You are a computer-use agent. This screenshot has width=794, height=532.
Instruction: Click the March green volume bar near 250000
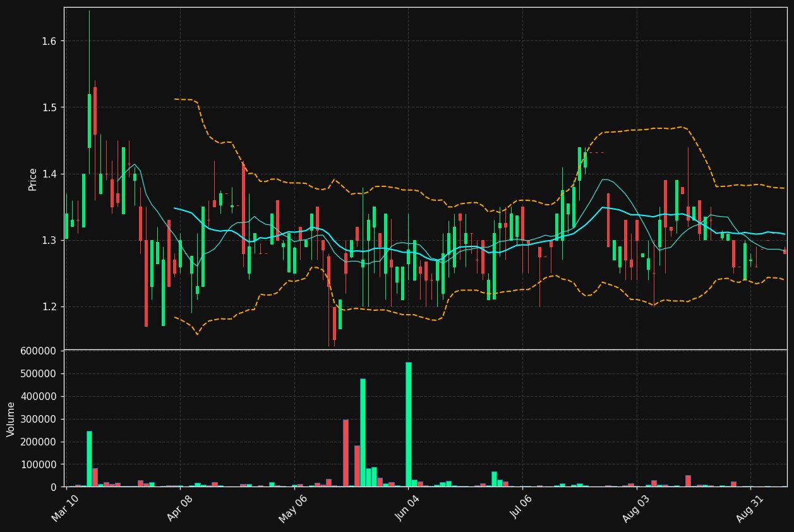(89, 459)
